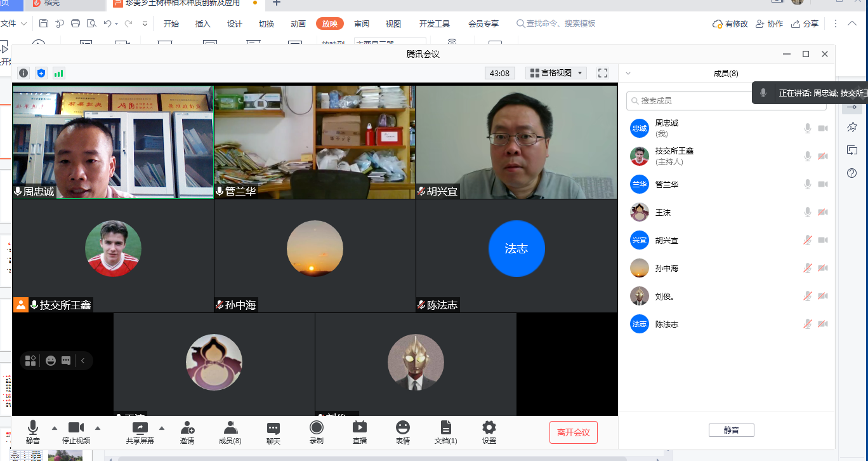Open WPS 设计 ribbon tab
The width and height of the screenshot is (868, 461).
tap(235, 24)
